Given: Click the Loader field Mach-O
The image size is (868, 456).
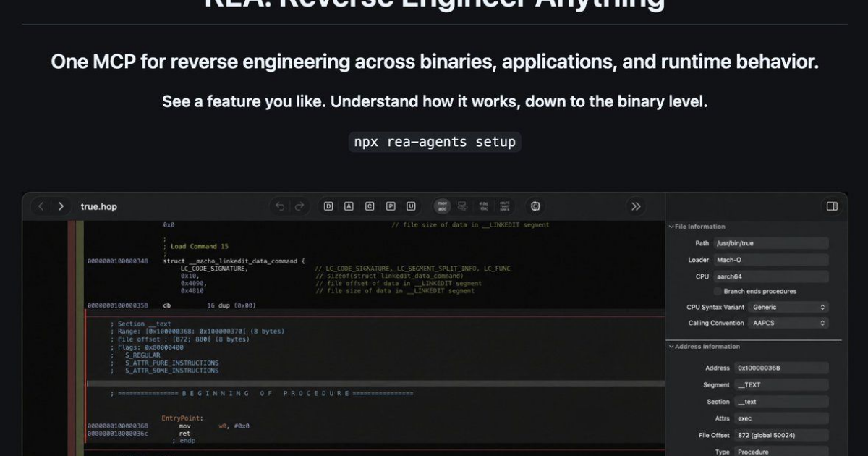Looking at the screenshot, I should point(771,260).
